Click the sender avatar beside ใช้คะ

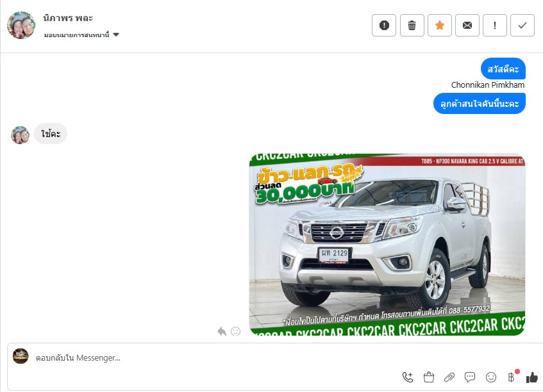pos(20,135)
